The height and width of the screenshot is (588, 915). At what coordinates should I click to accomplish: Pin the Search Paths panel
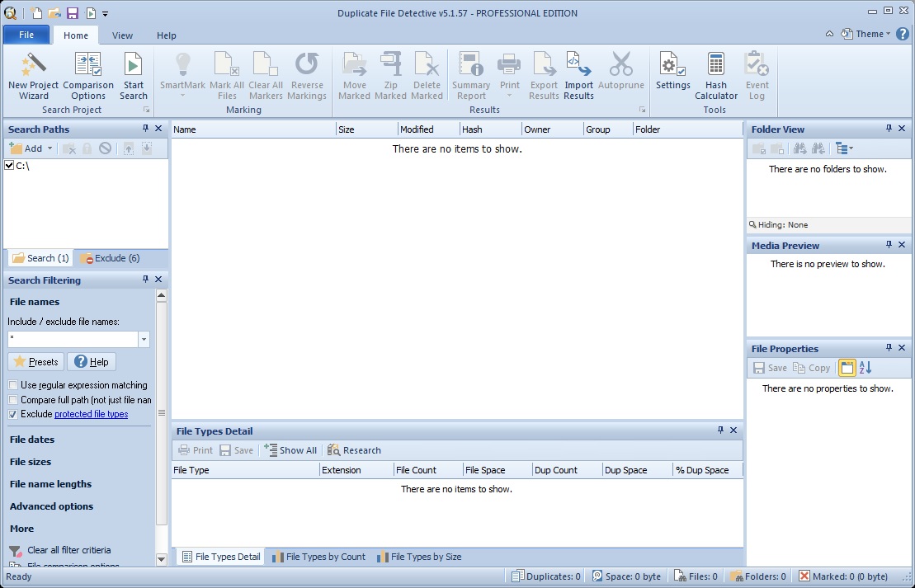coord(145,129)
